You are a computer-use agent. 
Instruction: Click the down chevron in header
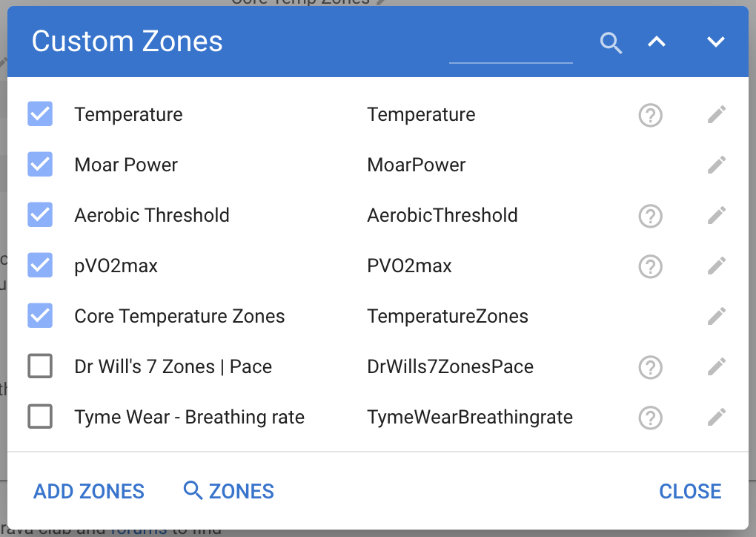pyautogui.click(x=715, y=42)
